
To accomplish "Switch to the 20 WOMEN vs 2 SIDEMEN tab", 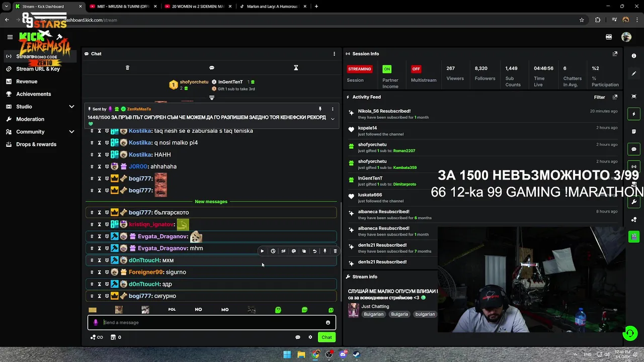I will pyautogui.click(x=199, y=7).
